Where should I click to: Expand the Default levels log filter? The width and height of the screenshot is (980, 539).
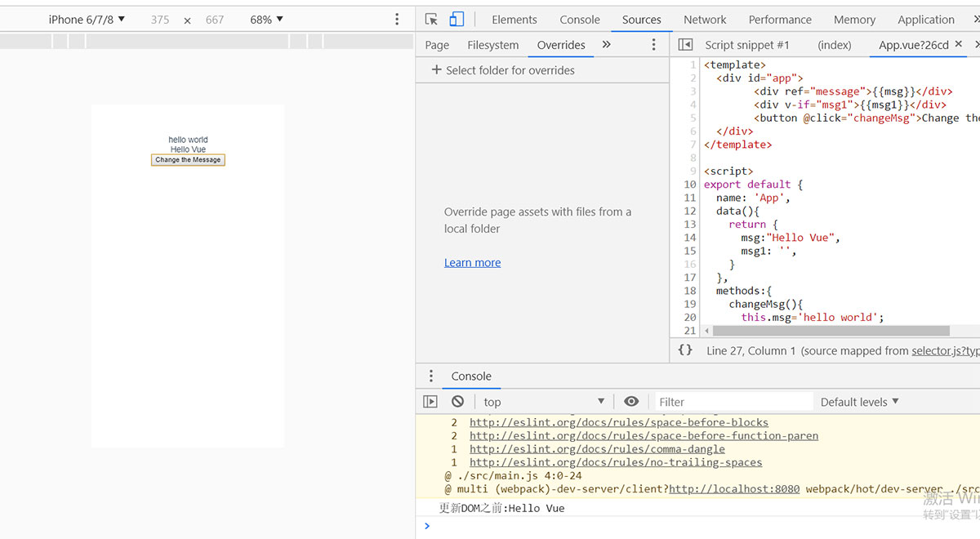(860, 402)
